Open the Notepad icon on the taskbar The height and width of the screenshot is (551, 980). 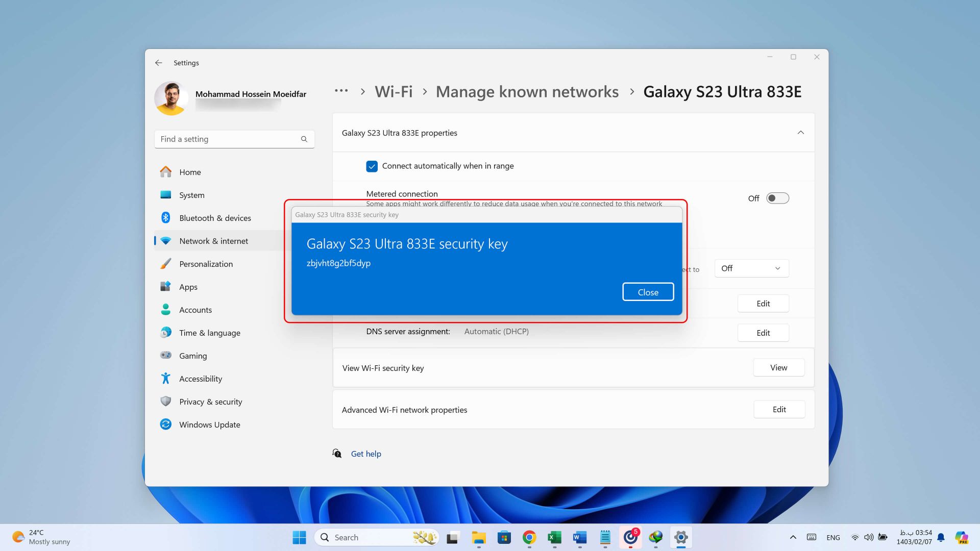coord(605,537)
